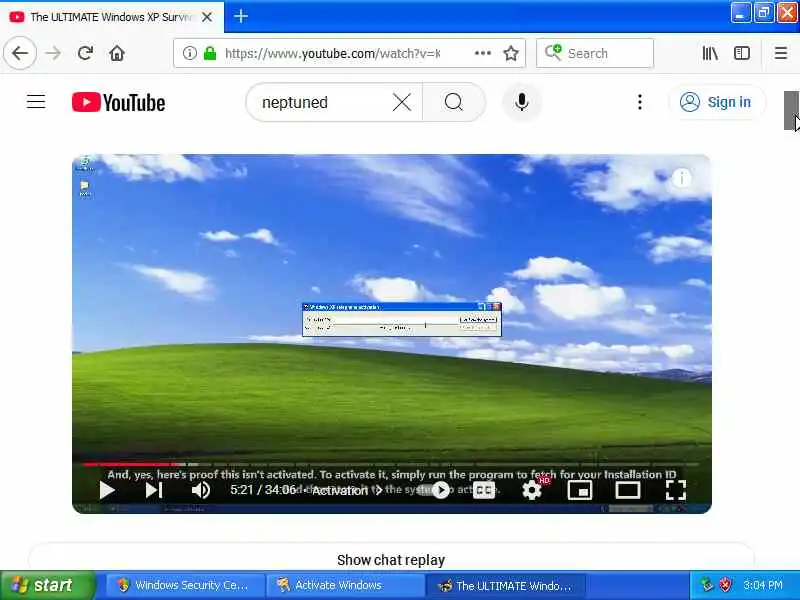Enable miniplayer mode

(580, 490)
